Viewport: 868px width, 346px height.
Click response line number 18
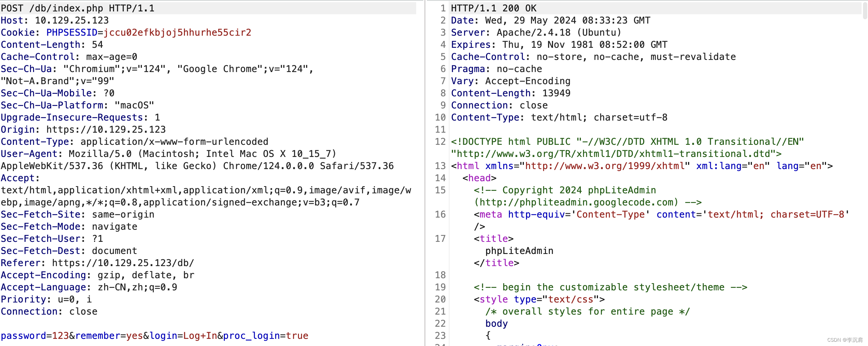(440, 275)
